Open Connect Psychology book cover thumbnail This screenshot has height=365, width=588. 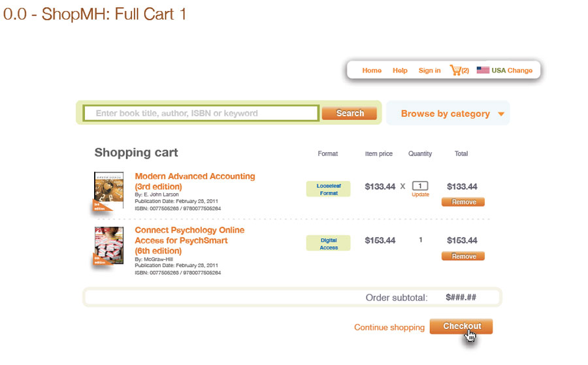(108, 245)
